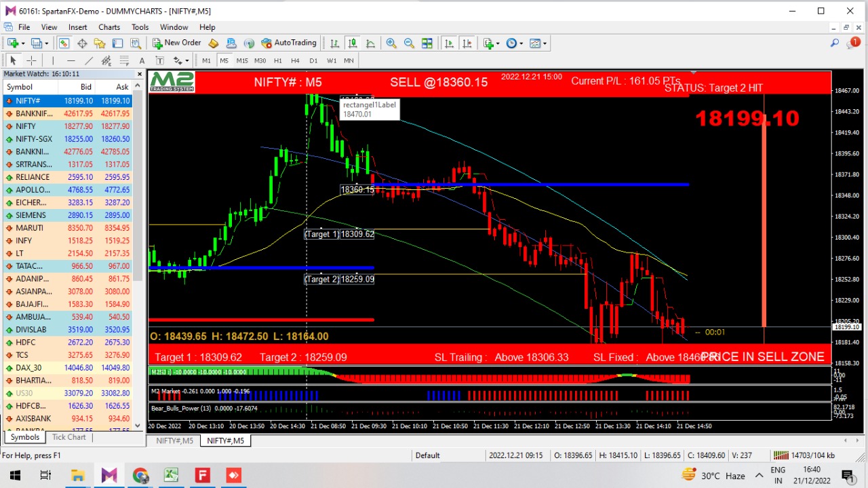Click the Market Watch scrollbar down arrow
868x488 pixels.
point(138,426)
